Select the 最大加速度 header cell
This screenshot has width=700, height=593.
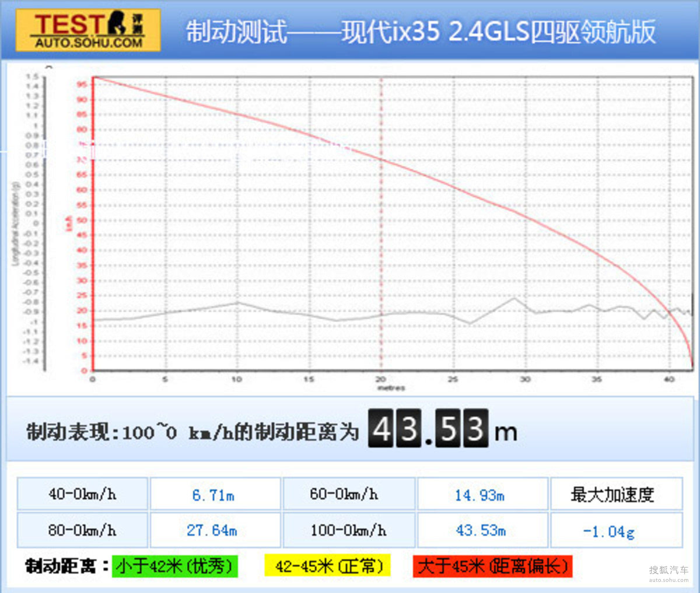click(x=612, y=494)
